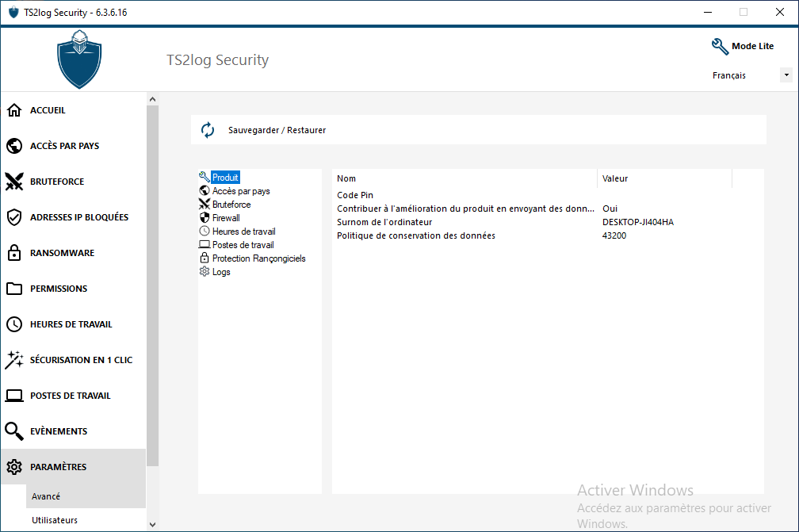The height and width of the screenshot is (532, 799).
Task: Select Postes de travail in settings tree
Action: point(243,245)
